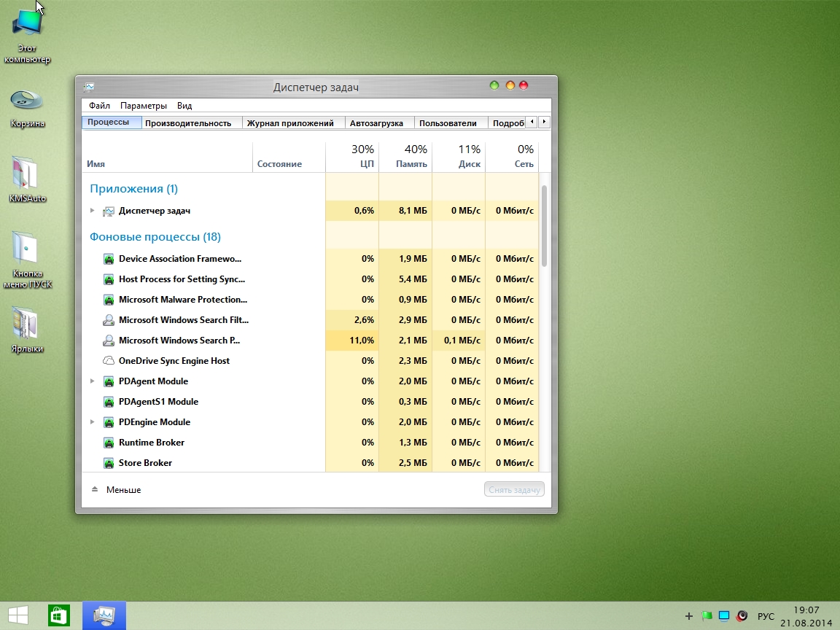
Task: Expand the Диспетчер задач process row
Action: (93, 211)
